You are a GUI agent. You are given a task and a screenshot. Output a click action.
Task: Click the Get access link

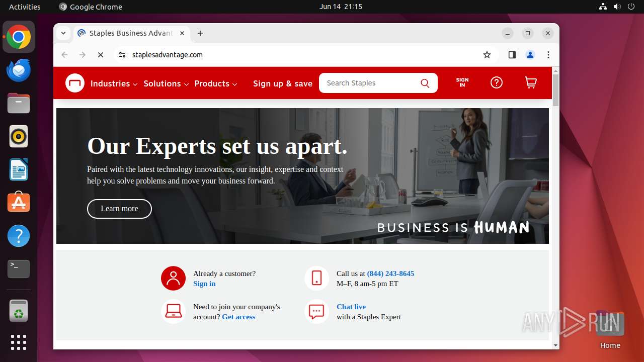pos(238,317)
